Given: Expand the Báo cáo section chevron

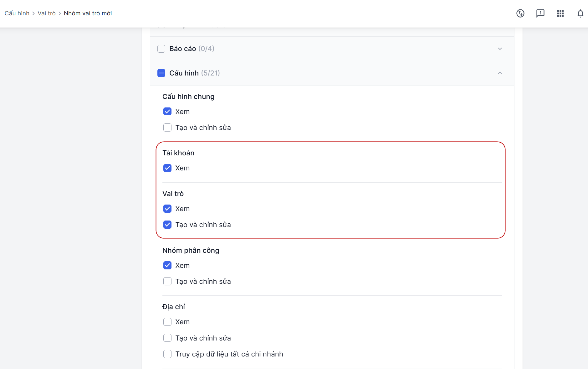Looking at the screenshot, I should pos(500,49).
